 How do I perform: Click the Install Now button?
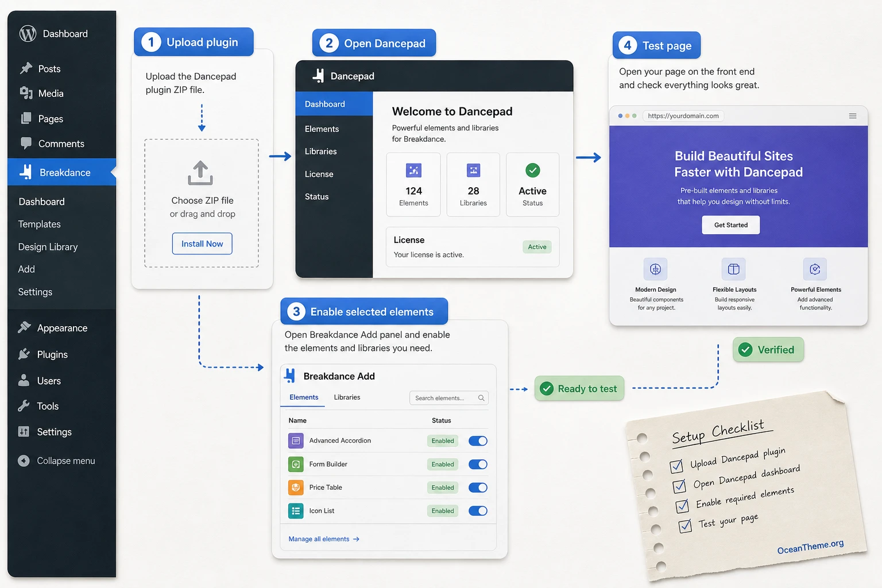coord(202,243)
